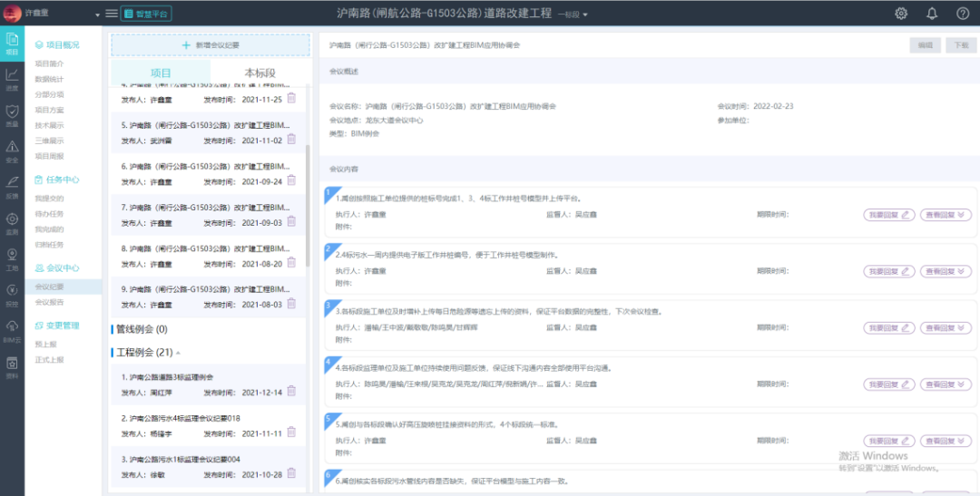Delete meeting record dated 2021-08-20
980x496 pixels.
(x=291, y=263)
